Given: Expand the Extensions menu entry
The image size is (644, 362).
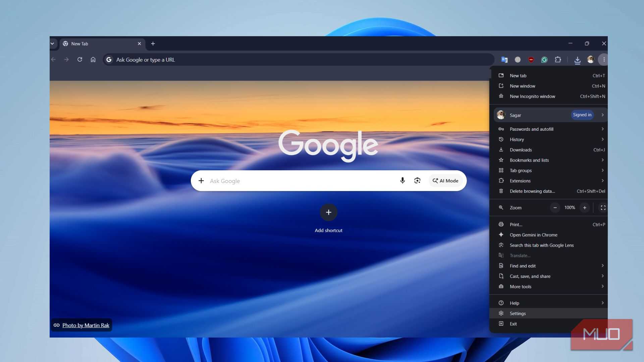Looking at the screenshot, I should point(548,181).
